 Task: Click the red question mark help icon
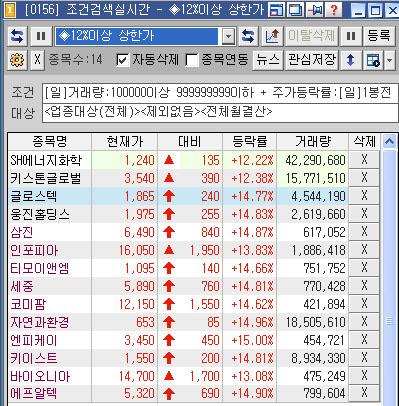coord(334,10)
